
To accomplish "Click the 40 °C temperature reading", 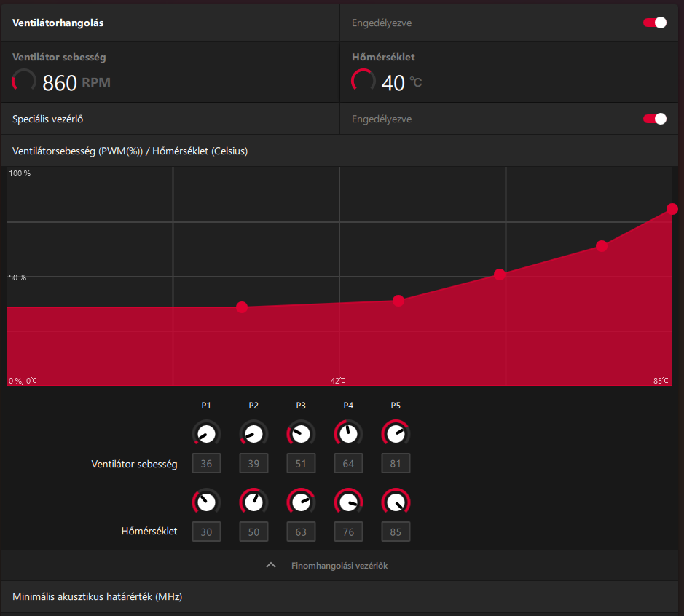I will pyautogui.click(x=402, y=82).
